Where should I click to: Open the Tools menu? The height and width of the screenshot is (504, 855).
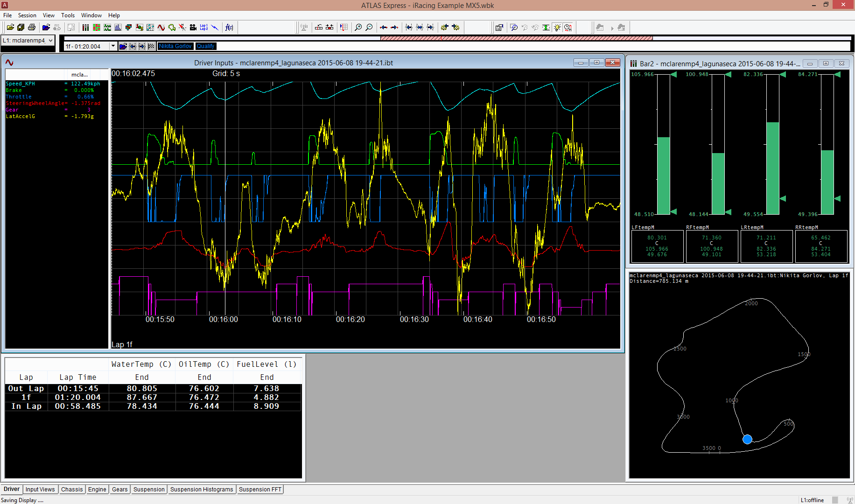click(68, 15)
